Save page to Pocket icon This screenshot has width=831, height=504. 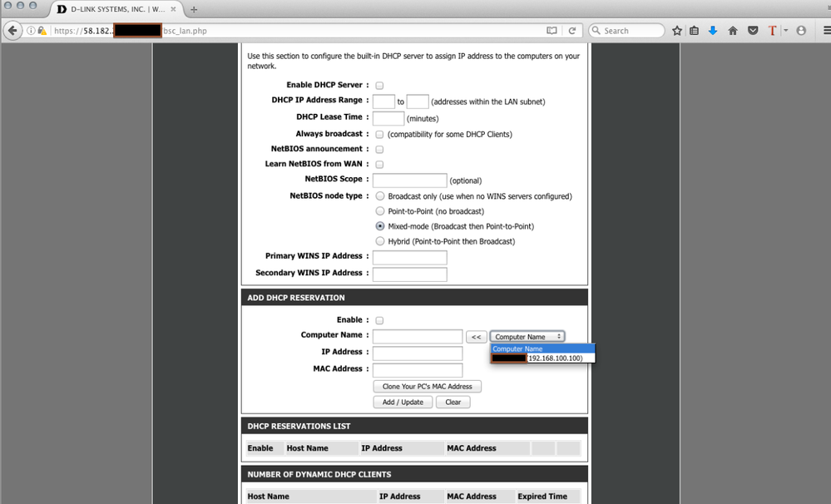pos(753,31)
